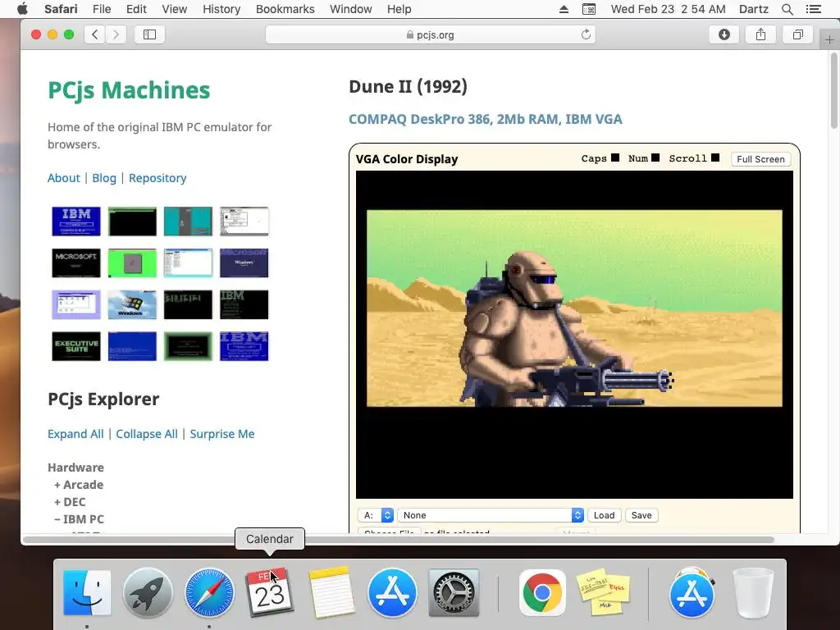Click the date and time in menu bar
The height and width of the screenshot is (630, 840).
pyautogui.click(x=668, y=9)
